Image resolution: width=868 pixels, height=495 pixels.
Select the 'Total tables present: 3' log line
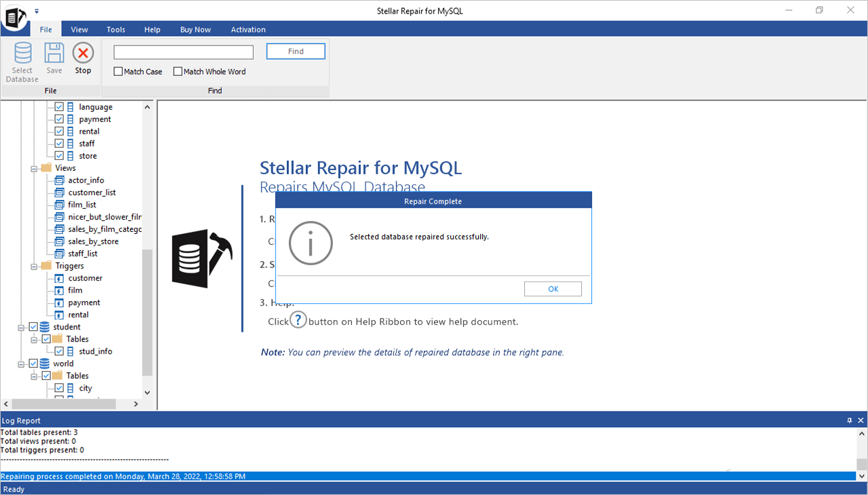[x=39, y=433]
